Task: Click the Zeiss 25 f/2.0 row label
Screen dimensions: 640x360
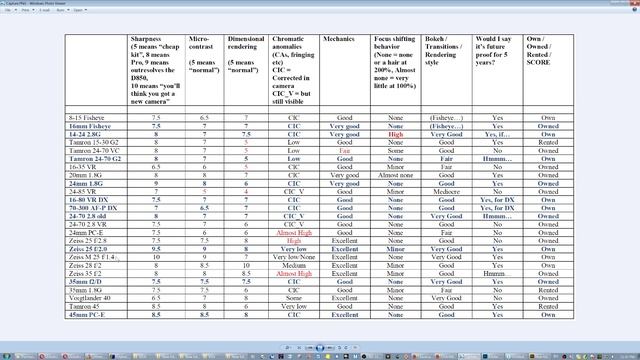Action: 88,249
